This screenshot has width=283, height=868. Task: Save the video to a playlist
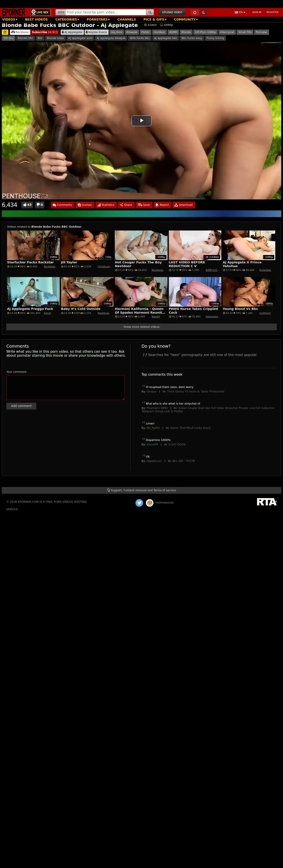click(x=144, y=205)
